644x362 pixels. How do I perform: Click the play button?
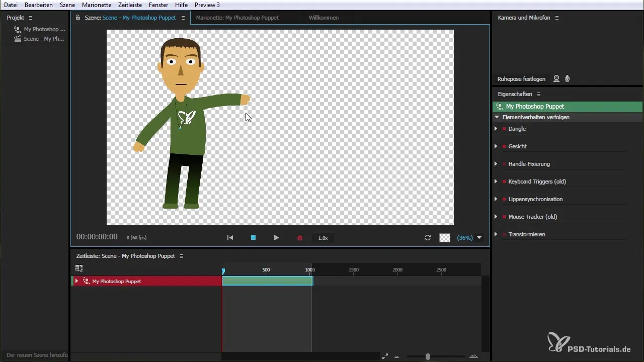tap(276, 238)
